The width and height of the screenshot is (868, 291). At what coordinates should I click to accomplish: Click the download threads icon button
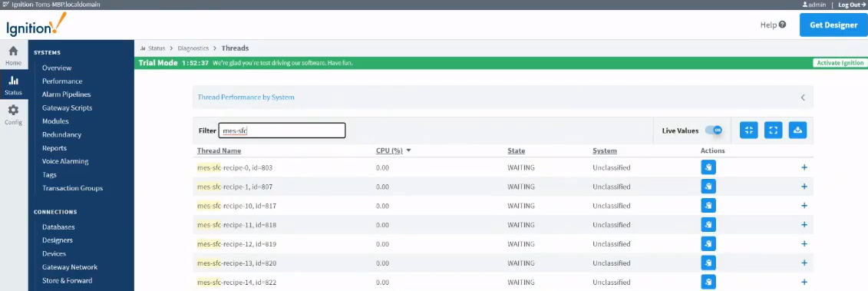point(797,131)
